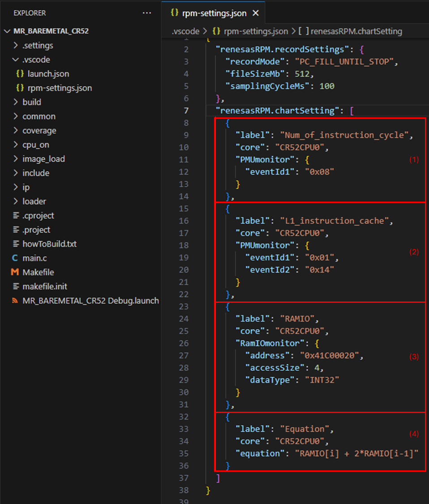Open makefile.init from the file tree

45,286
